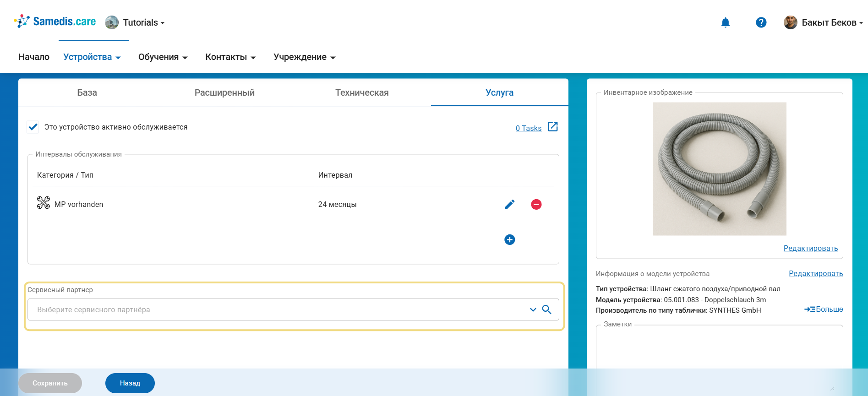Edit the MP vorhanden interval with pencil
The width and height of the screenshot is (868, 396).
(x=510, y=204)
